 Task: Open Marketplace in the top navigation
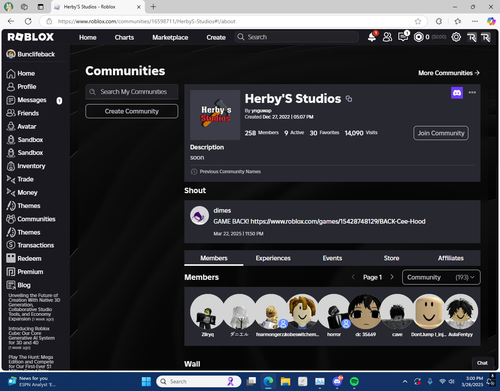coord(170,37)
